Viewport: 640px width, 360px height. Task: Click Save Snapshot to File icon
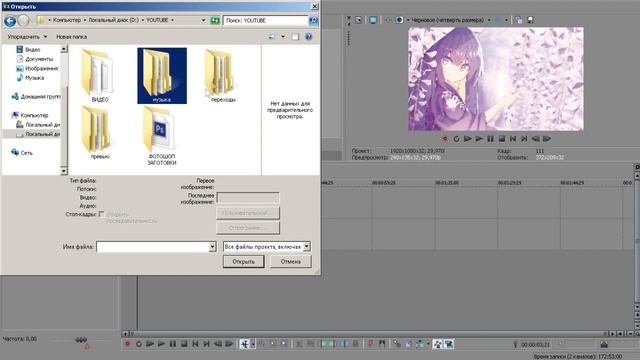click(530, 20)
